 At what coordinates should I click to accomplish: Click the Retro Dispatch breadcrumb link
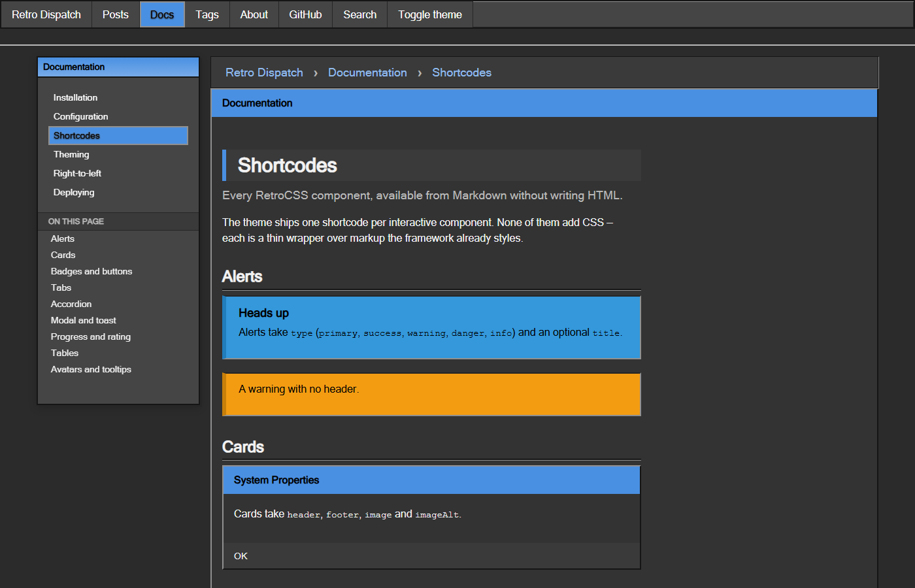click(x=264, y=73)
